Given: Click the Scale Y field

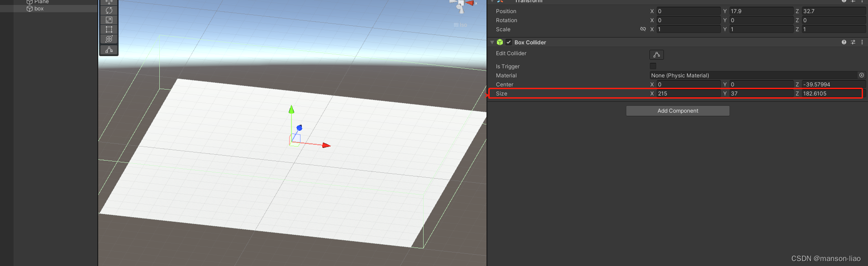Looking at the screenshot, I should point(761,29).
